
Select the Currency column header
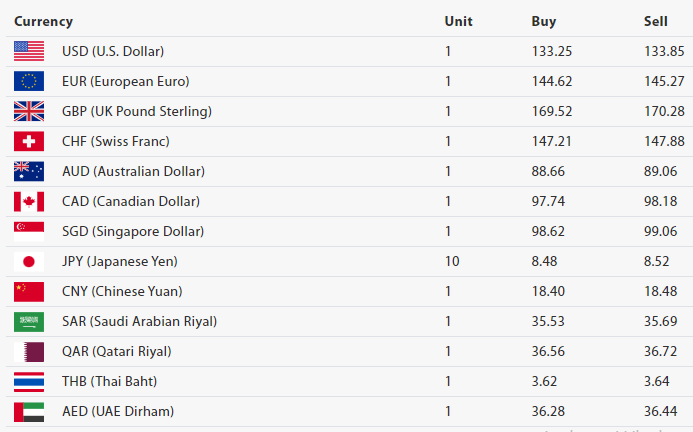point(43,21)
